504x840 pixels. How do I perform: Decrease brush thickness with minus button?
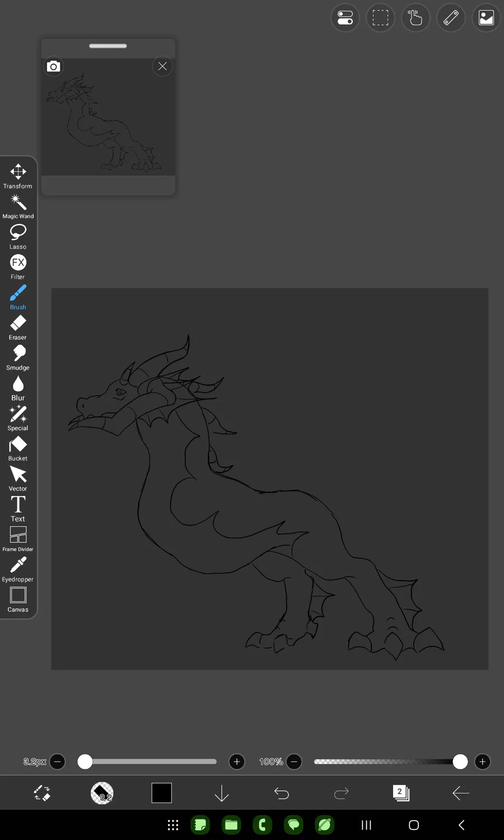pyautogui.click(x=57, y=762)
